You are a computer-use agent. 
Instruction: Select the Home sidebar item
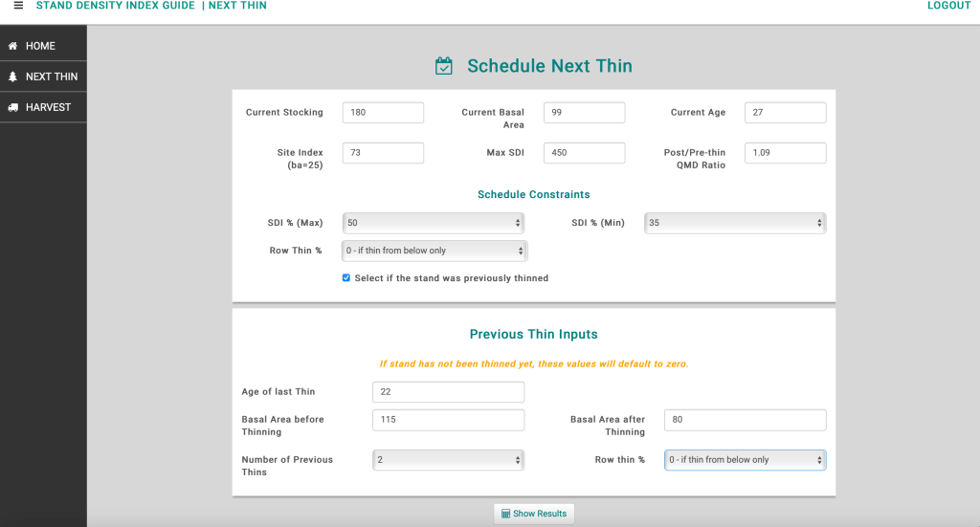pyautogui.click(x=40, y=46)
